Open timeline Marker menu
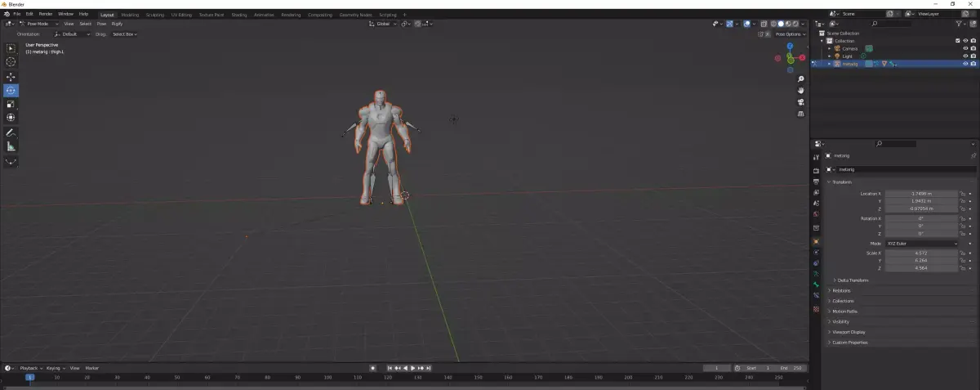980x390 pixels. (92, 368)
